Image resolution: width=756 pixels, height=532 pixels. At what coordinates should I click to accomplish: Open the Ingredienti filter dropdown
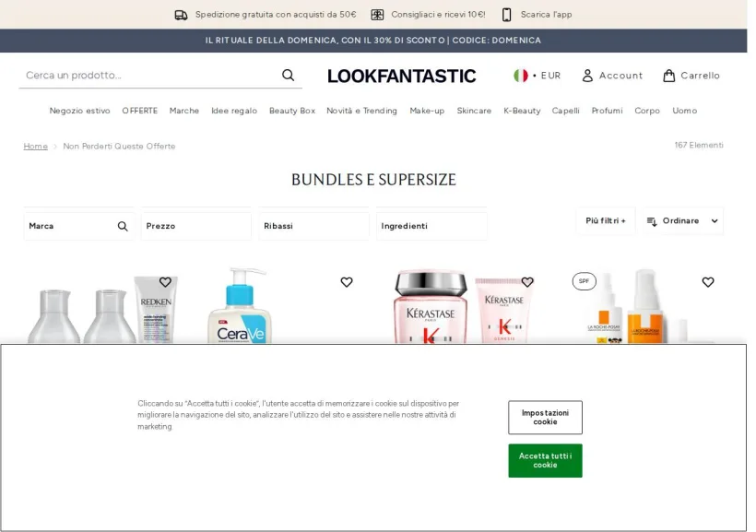[x=431, y=226]
